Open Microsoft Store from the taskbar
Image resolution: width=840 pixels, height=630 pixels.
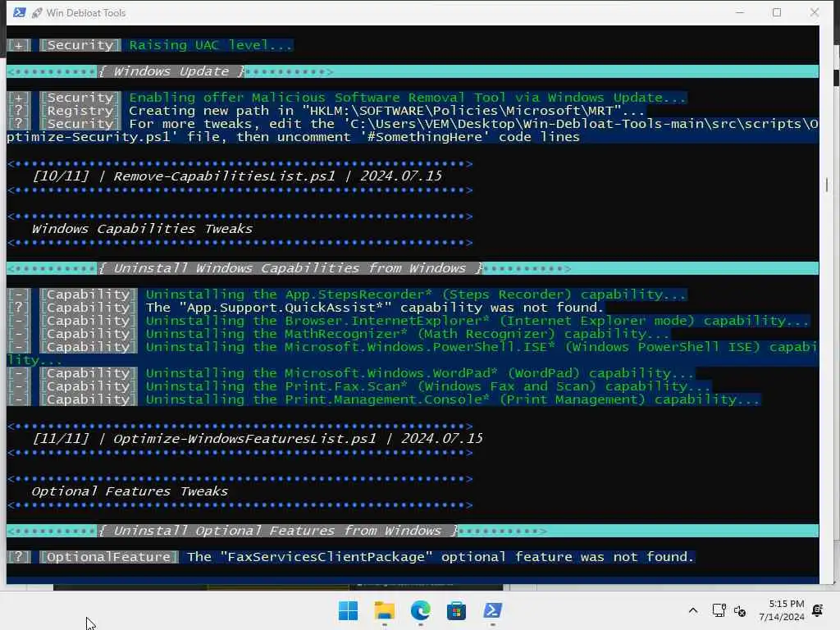(x=456, y=610)
